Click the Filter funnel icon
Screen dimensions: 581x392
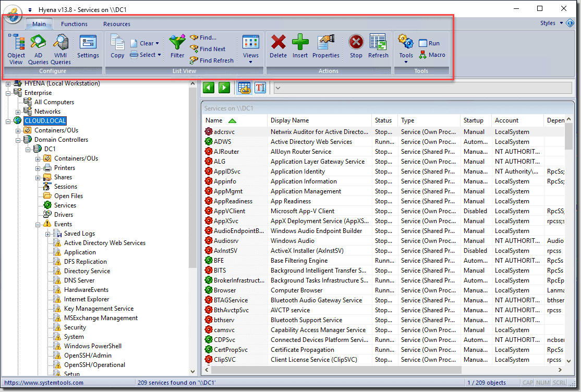click(177, 46)
